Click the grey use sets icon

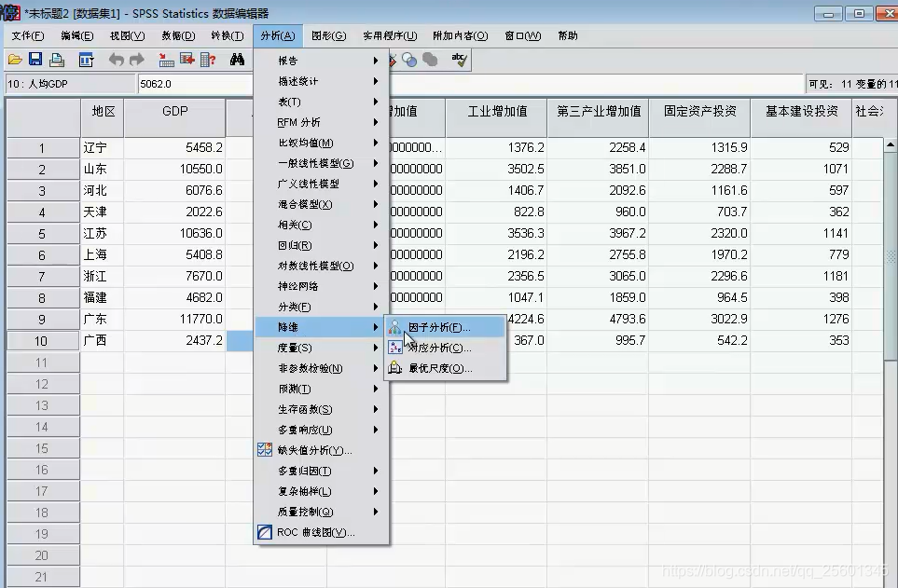(x=430, y=60)
